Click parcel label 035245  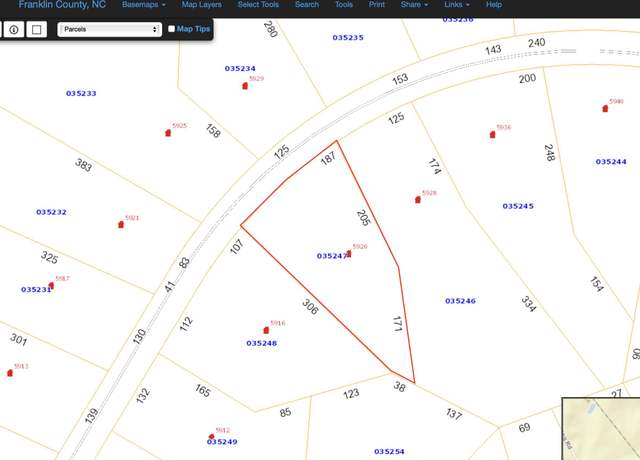(x=518, y=206)
